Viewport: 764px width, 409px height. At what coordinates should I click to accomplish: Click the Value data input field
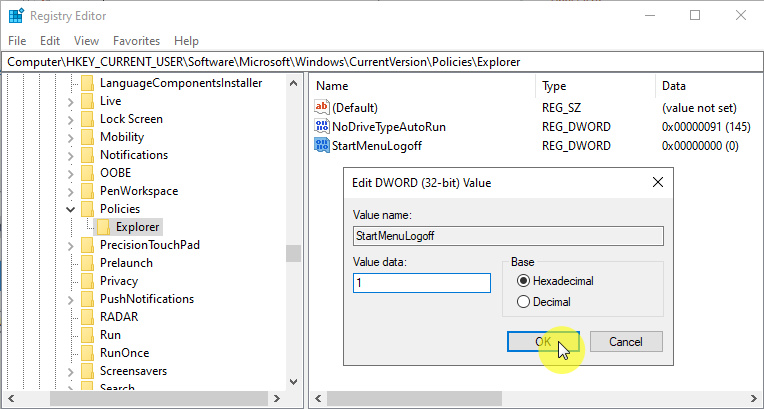(421, 283)
